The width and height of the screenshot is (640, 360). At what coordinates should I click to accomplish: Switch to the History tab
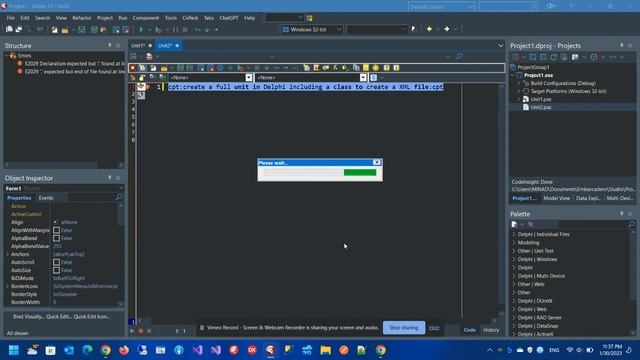click(x=491, y=330)
